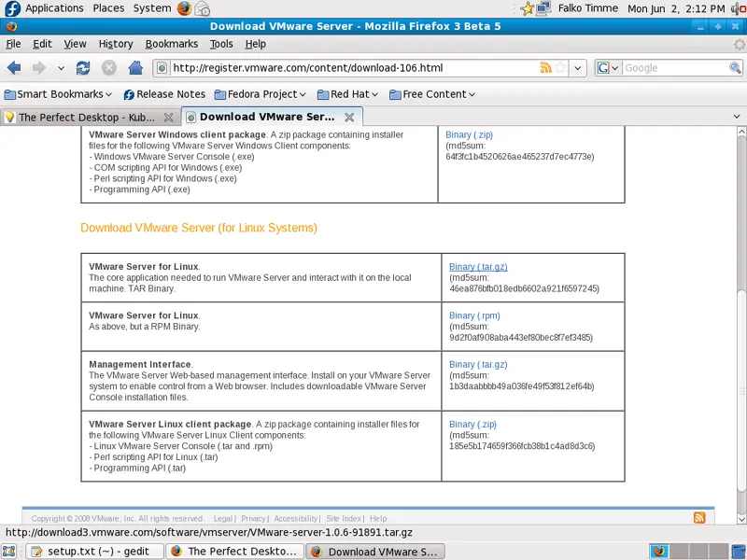
Task: Click the forward navigation arrow
Action: coord(39,68)
